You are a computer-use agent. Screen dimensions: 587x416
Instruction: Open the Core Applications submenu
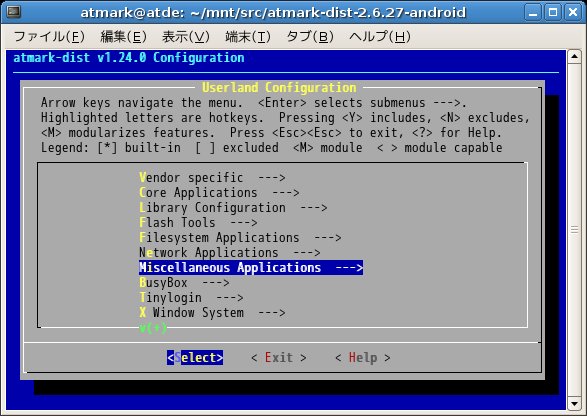pos(219,192)
